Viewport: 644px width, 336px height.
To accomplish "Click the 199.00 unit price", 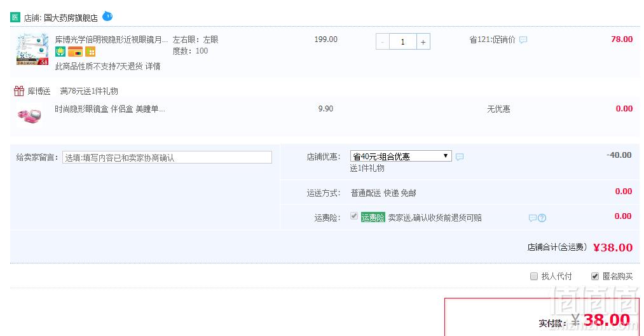I will (x=325, y=39).
